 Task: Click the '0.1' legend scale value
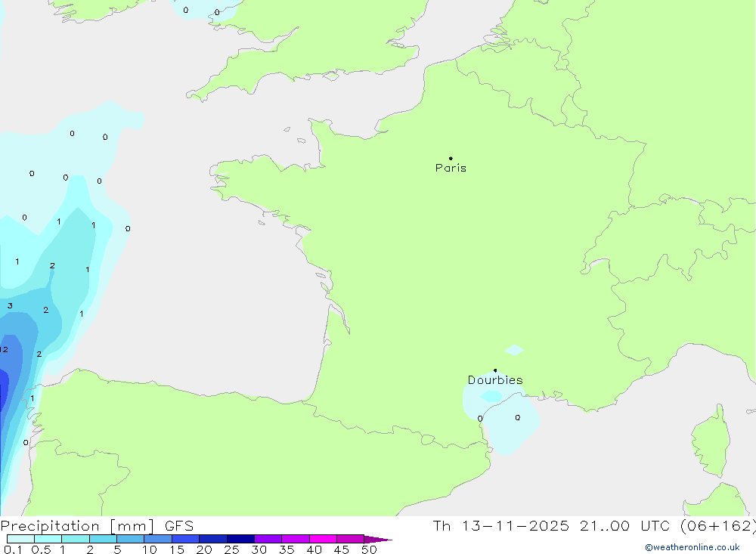pyautogui.click(x=13, y=549)
